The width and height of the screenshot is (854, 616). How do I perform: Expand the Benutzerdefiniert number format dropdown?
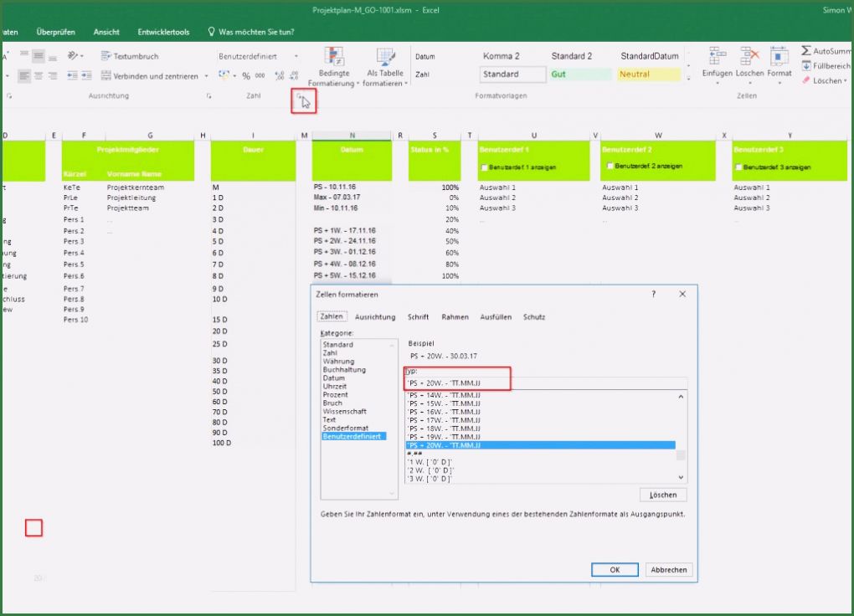[296, 56]
